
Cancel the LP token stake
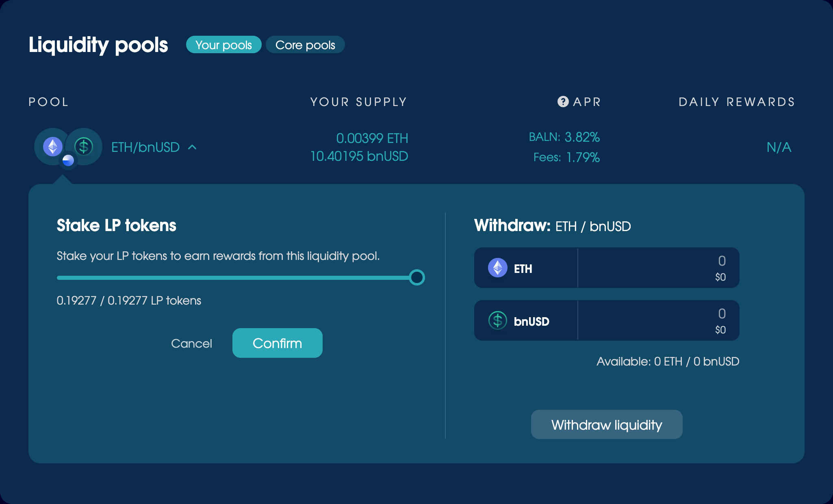(191, 343)
